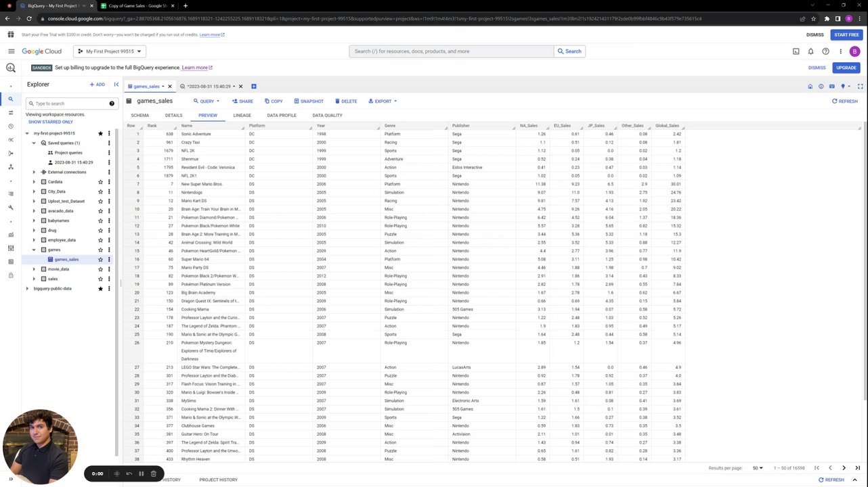This screenshot has height=487, width=868.
Task: Select the 2023-08-31 15:40:29 saved query
Action: [74, 162]
